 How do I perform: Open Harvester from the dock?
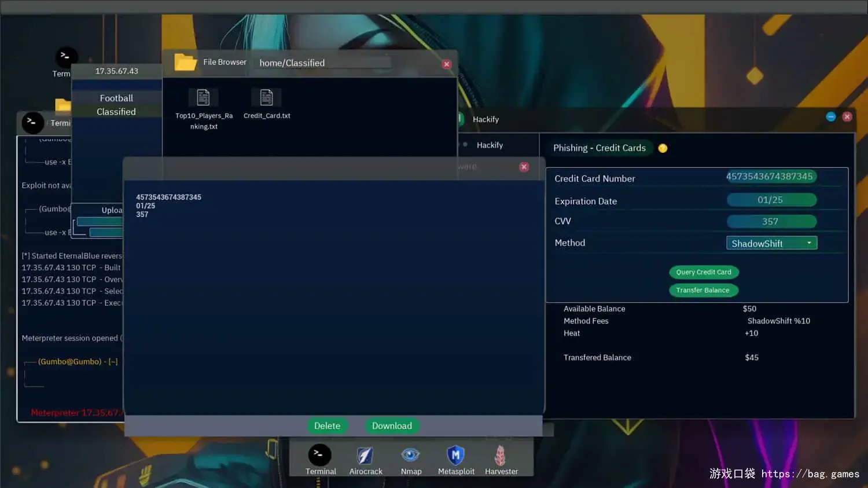[501, 455]
